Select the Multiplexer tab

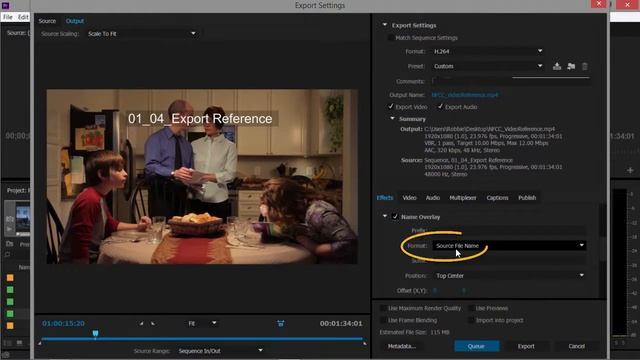coord(463,198)
